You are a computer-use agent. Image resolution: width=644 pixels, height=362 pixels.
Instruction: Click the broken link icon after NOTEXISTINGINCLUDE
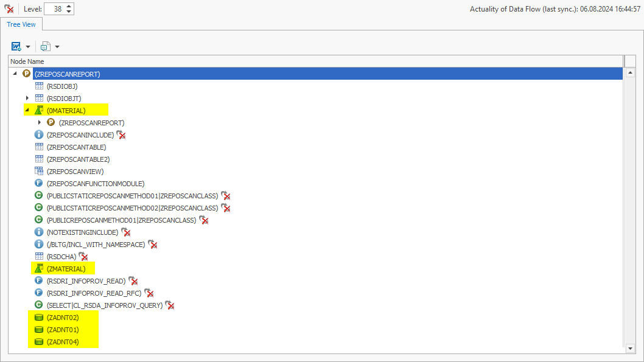[125, 232]
